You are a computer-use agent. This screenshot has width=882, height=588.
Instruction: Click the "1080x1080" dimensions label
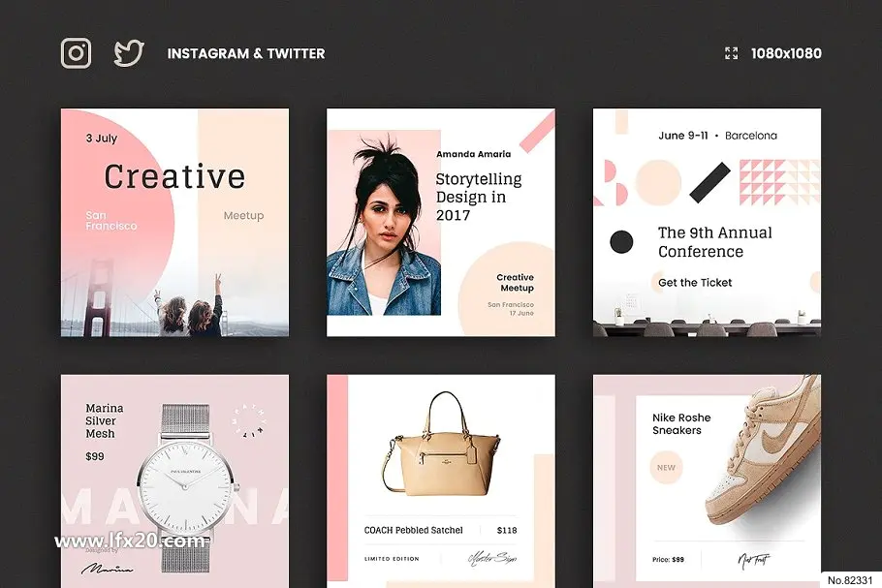click(786, 53)
